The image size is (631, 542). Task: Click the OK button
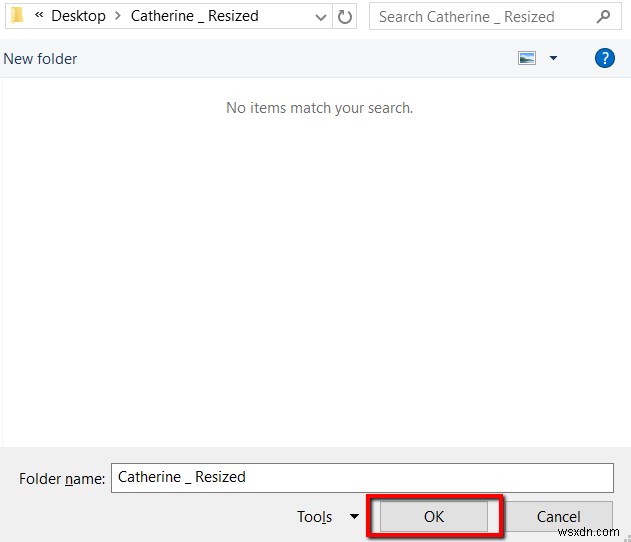tap(434, 516)
